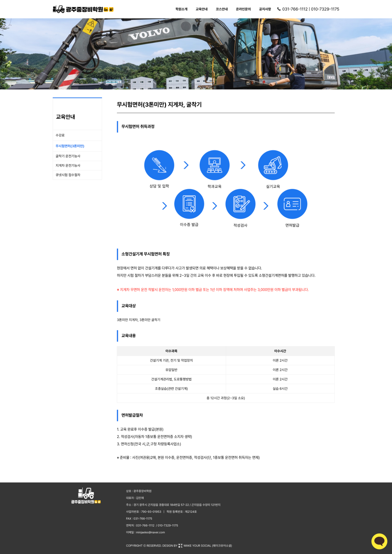Click the footer 사업자번호 line
This screenshot has width=392, height=554.
coord(144,512)
